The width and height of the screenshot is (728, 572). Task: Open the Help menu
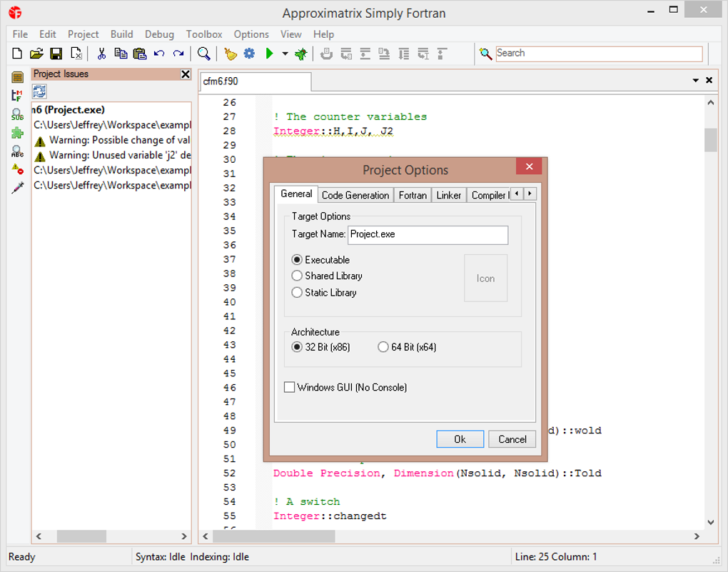point(323,34)
